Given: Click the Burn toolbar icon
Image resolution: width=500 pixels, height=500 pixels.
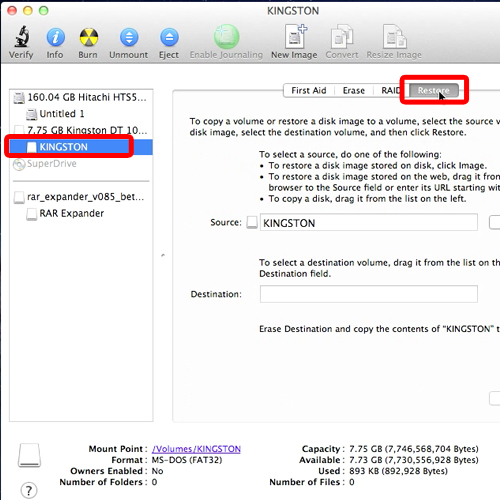Looking at the screenshot, I should click(88, 37).
